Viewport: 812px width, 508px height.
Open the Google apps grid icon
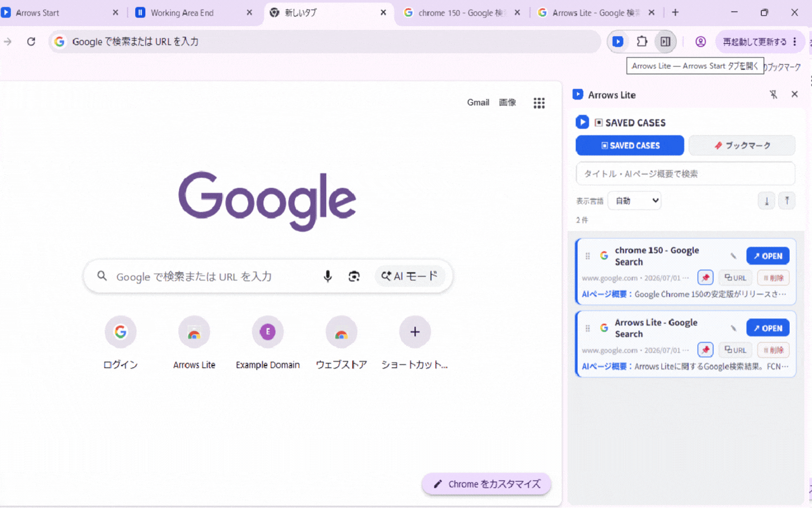(539, 103)
